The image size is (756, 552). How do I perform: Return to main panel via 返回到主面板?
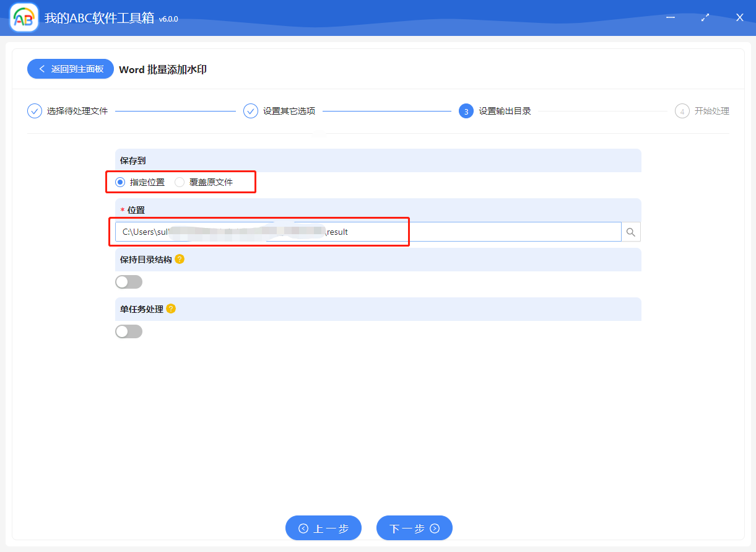point(70,68)
